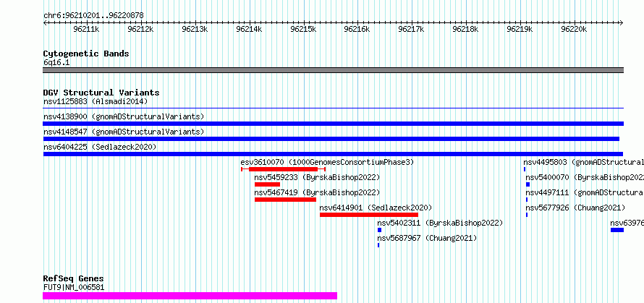Open variant nsv4148547 label
The height and width of the screenshot is (303, 644).
124,132
